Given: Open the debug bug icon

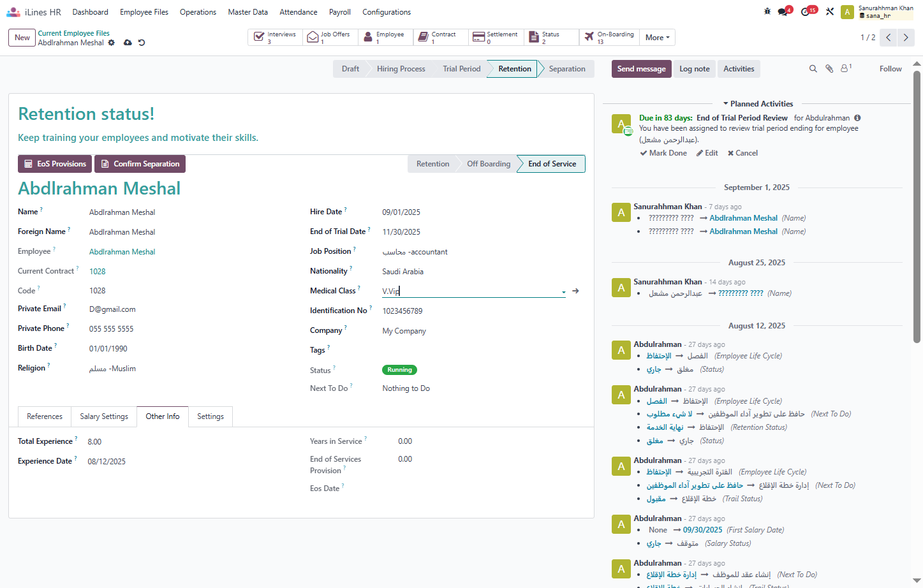Looking at the screenshot, I should [x=767, y=11].
